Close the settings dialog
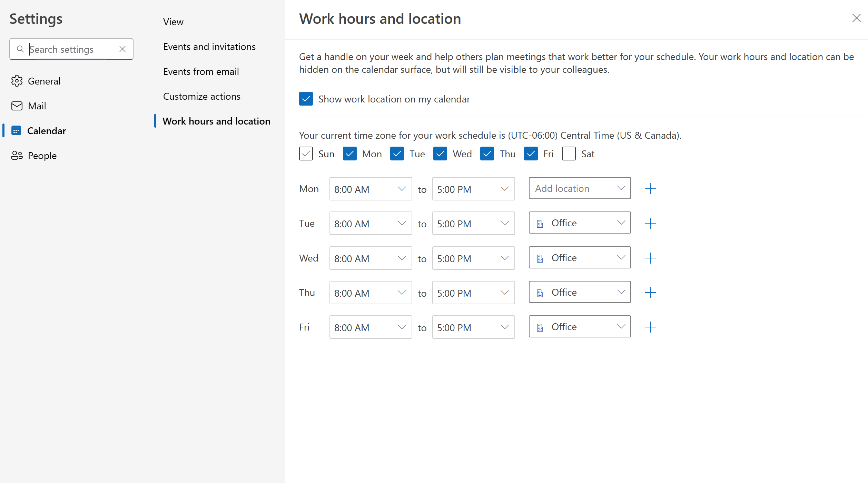The width and height of the screenshot is (868, 483). pyautogui.click(x=857, y=18)
